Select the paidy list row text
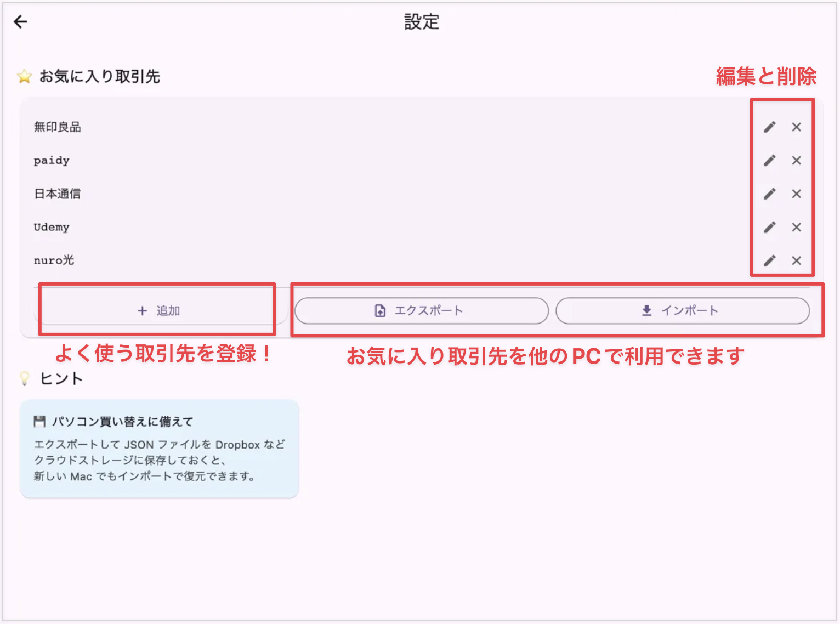The height and width of the screenshot is (624, 840). [52, 161]
